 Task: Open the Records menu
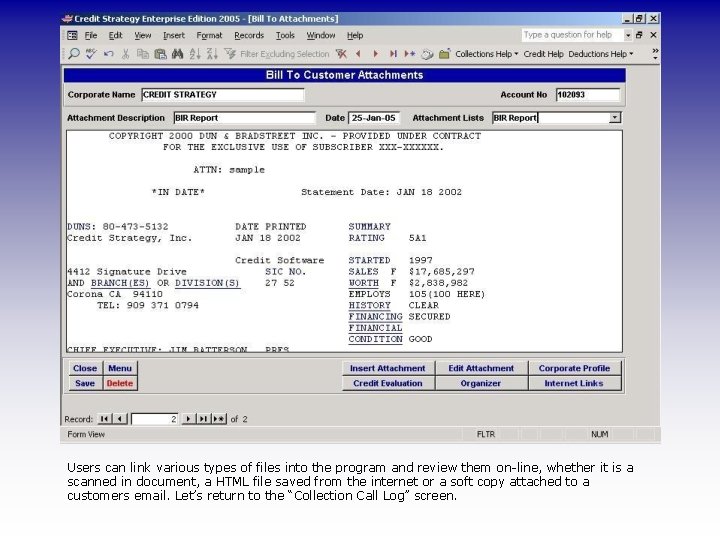tap(249, 35)
